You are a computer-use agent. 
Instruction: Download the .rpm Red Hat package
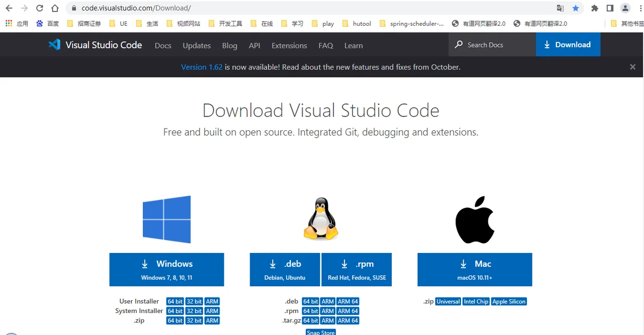[x=357, y=270]
